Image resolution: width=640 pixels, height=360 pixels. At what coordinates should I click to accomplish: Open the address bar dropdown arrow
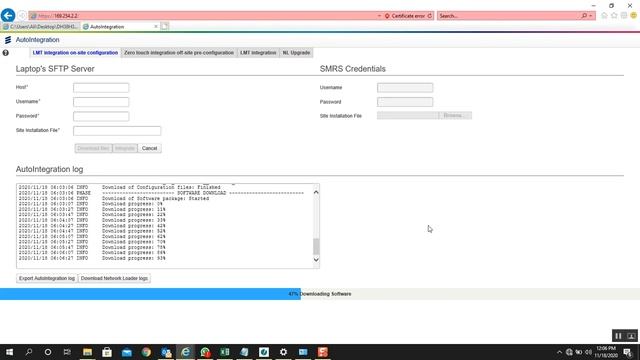tap(379, 16)
